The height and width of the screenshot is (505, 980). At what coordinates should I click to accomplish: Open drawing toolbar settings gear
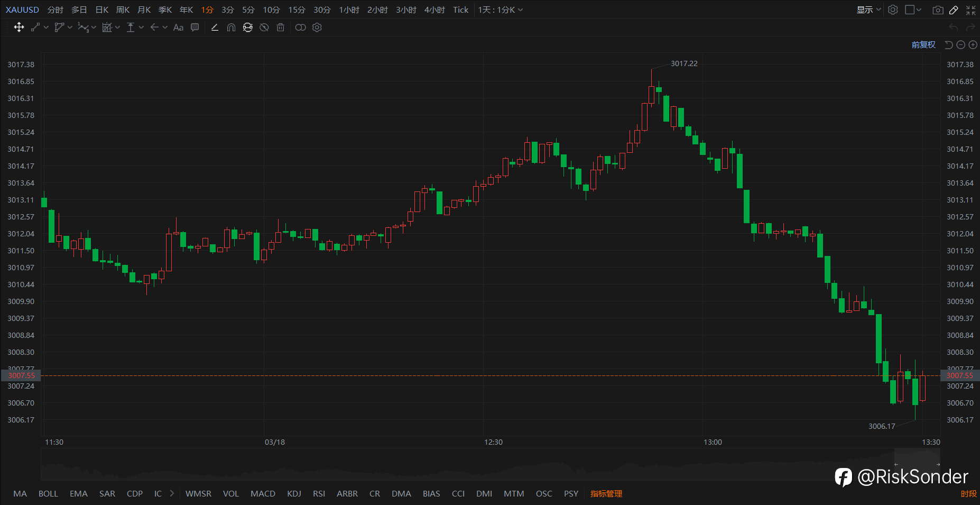pos(317,27)
